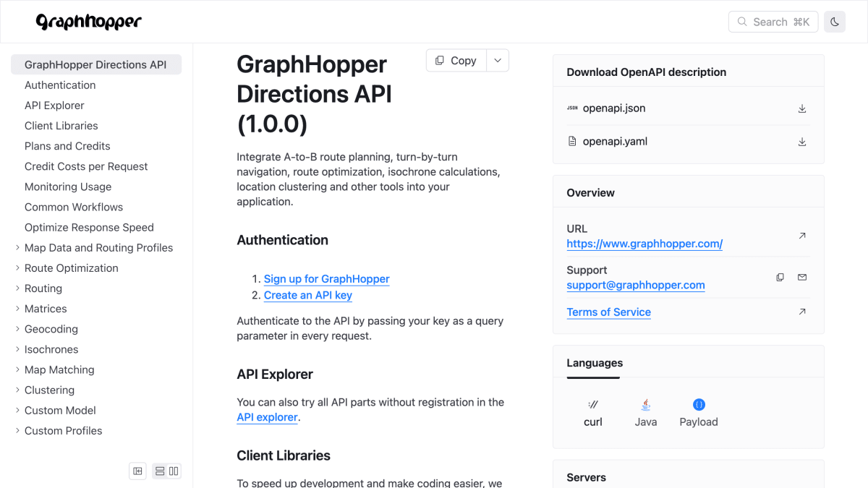This screenshot has width=868, height=488.
Task: Click the GraphHopper logo
Action: click(89, 22)
